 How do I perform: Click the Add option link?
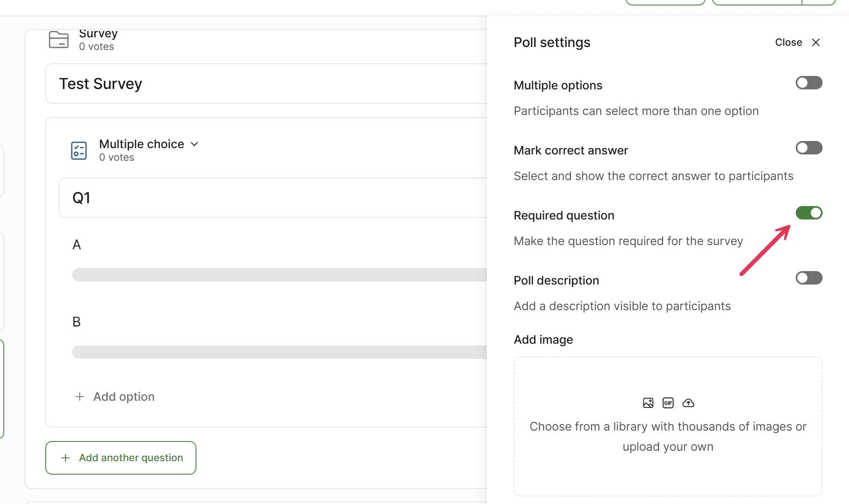click(x=124, y=397)
